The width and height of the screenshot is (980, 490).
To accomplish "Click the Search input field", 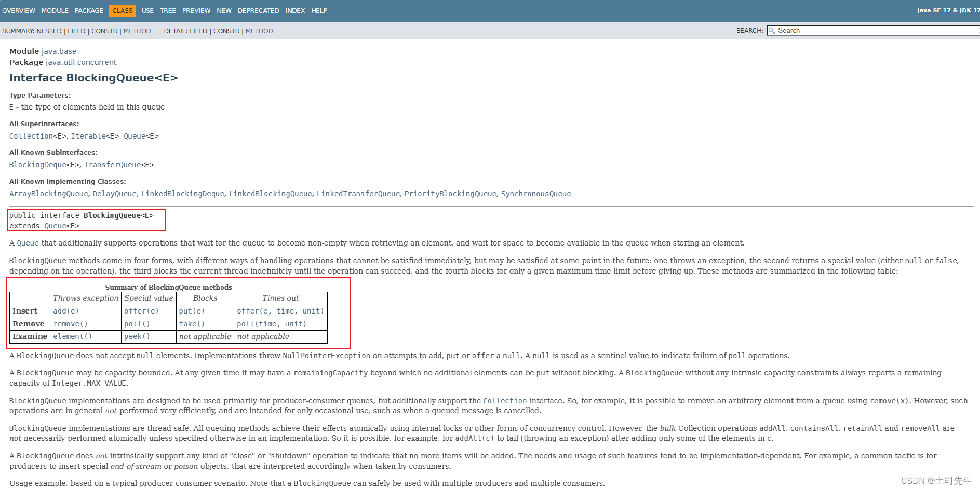I will pyautogui.click(x=857, y=31).
